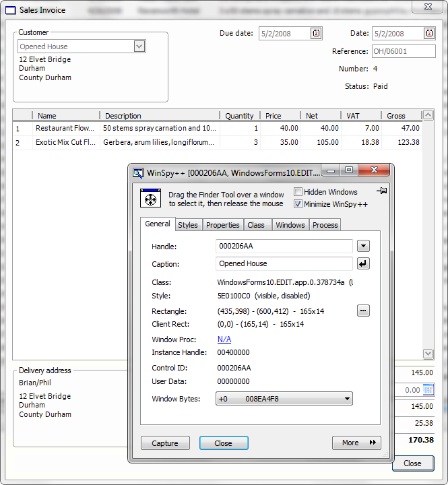Click the N/A Window Proc link
448x485 pixels.
pyautogui.click(x=224, y=339)
